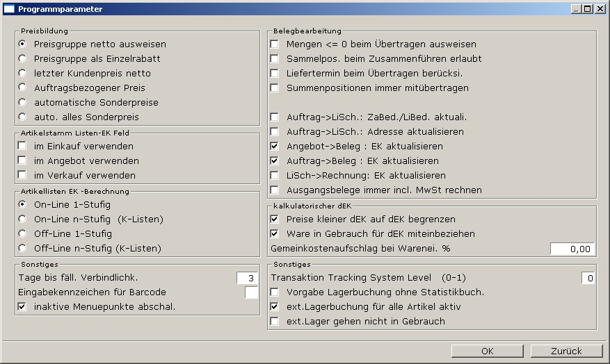Image resolution: width=610 pixels, height=364 pixels.
Task: Enable 'Summenpositionen immer mitübertragen' checkbox
Action: pyautogui.click(x=275, y=88)
